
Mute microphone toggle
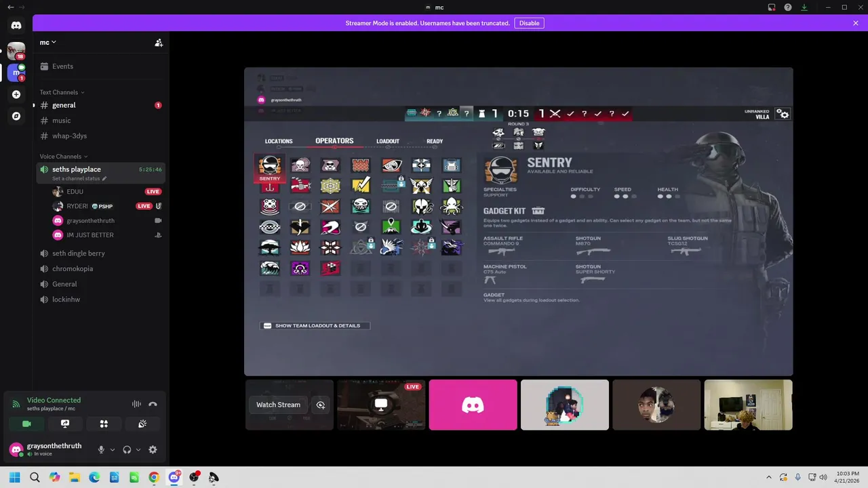(101, 449)
